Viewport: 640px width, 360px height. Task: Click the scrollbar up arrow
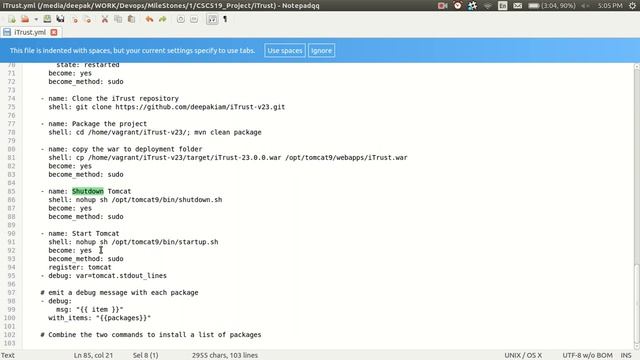click(637, 67)
